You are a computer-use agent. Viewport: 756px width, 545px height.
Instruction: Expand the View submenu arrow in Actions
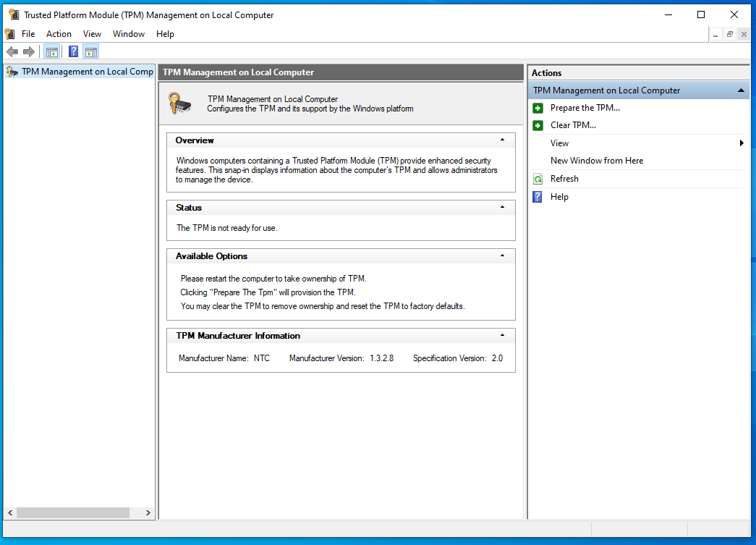tap(742, 143)
